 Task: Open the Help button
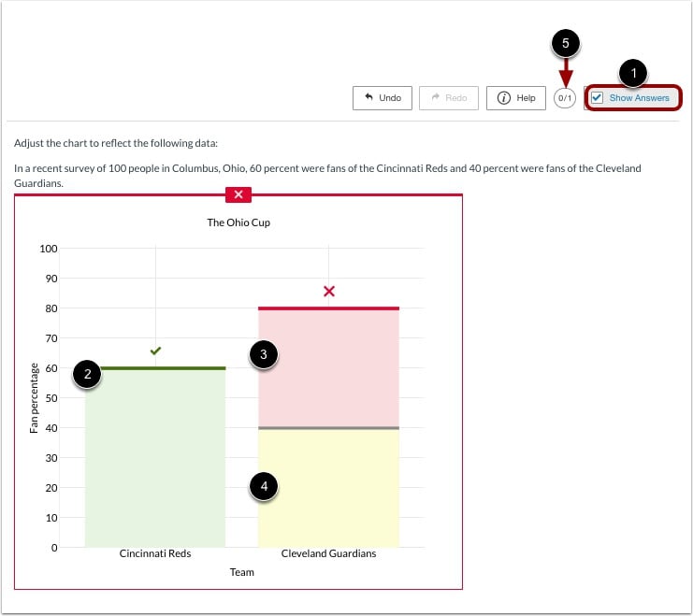[x=515, y=97]
